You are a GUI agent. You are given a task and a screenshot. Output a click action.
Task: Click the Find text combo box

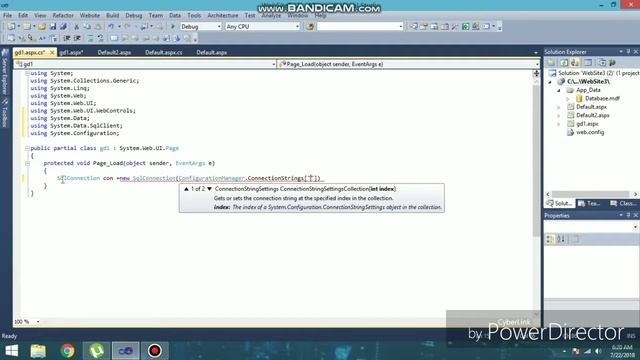tap(360, 27)
